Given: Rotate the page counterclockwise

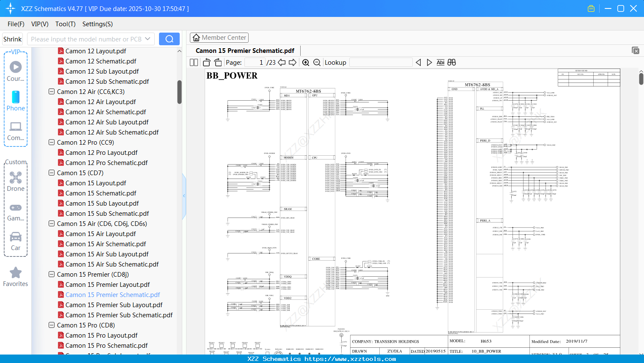Looking at the screenshot, I should point(207,63).
